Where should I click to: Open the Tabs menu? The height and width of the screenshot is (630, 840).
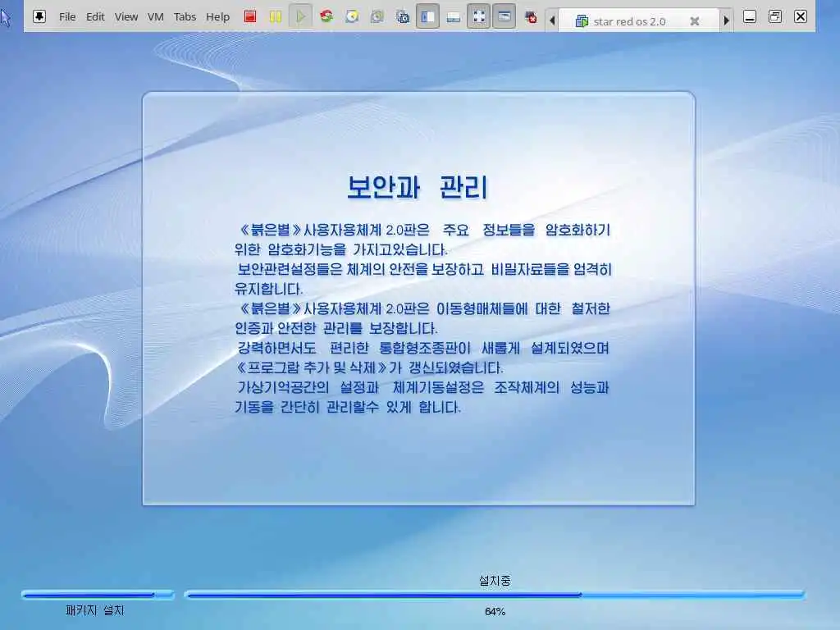pyautogui.click(x=185, y=16)
